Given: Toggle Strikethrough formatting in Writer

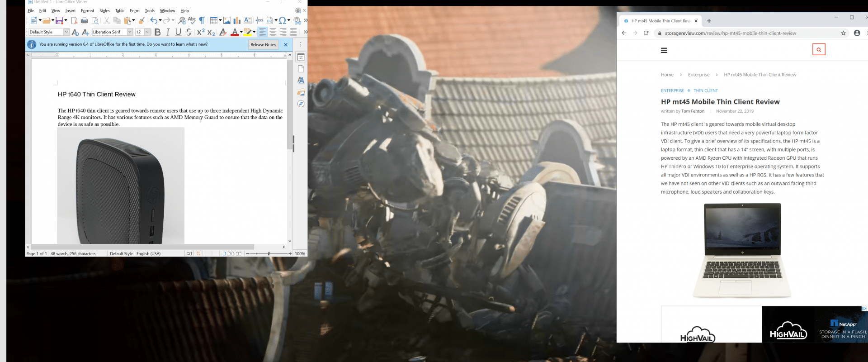Looking at the screenshot, I should point(189,32).
